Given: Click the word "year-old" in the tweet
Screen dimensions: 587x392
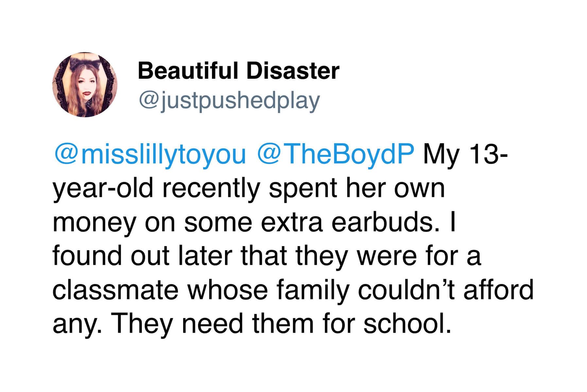Looking at the screenshot, I should 103,189.
